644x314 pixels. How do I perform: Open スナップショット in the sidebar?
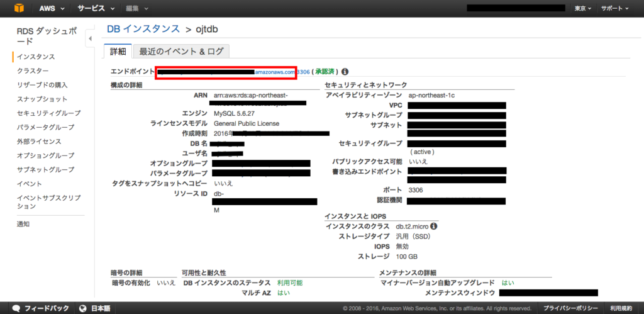42,99
